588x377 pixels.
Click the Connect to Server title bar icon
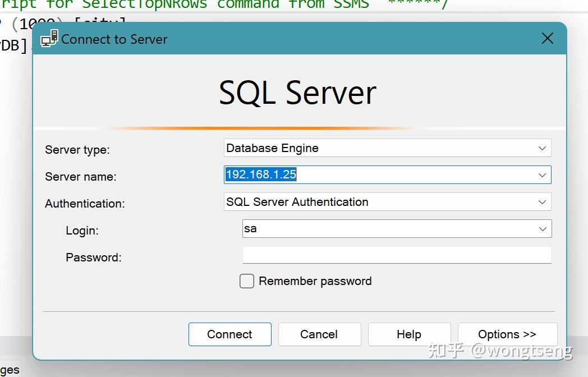[49, 37]
